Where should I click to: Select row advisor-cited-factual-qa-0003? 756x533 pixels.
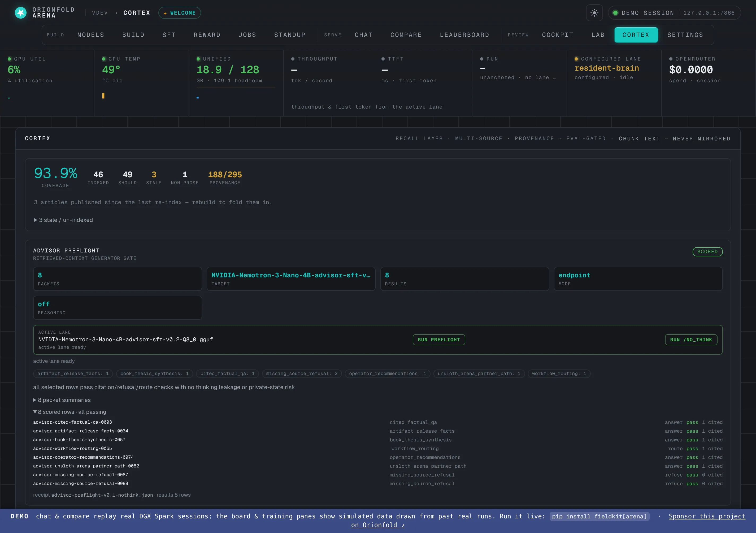(378, 422)
